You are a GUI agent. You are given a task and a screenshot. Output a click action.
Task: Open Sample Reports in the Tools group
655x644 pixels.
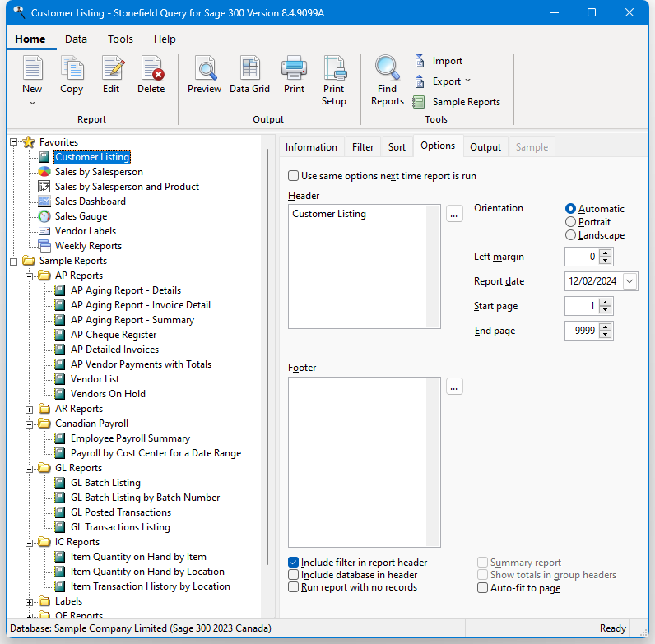point(457,102)
